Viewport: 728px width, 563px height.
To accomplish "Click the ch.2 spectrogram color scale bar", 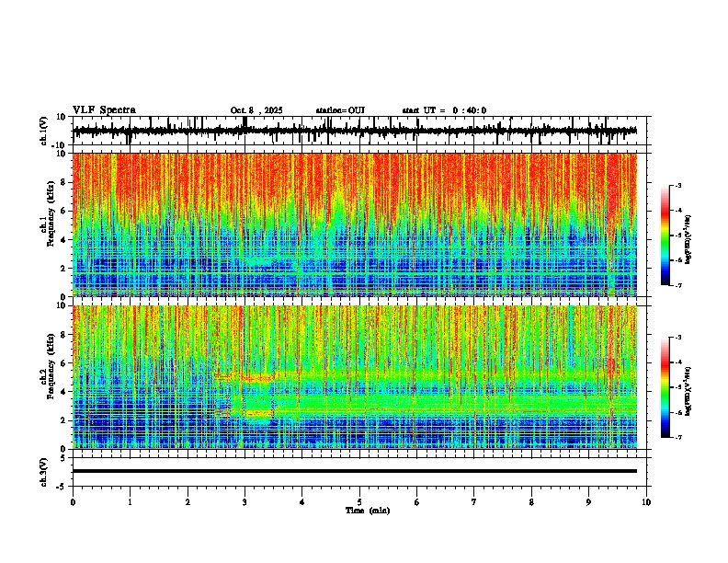I will [x=665, y=387].
